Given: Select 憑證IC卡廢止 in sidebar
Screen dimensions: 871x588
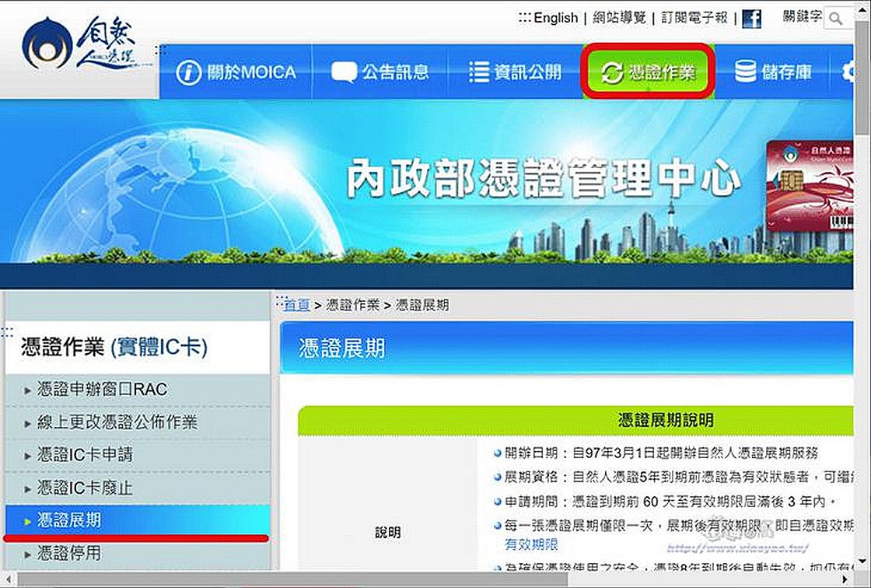Looking at the screenshot, I should [85, 488].
